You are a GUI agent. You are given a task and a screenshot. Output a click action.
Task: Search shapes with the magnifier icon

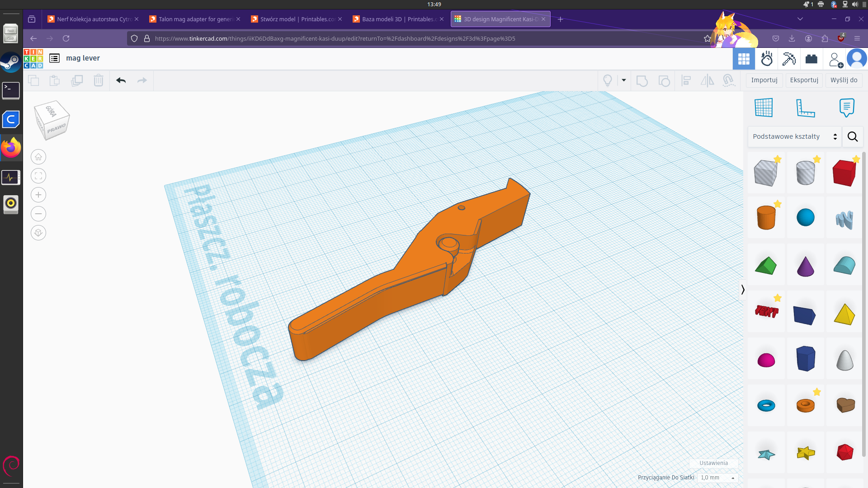[x=853, y=136]
